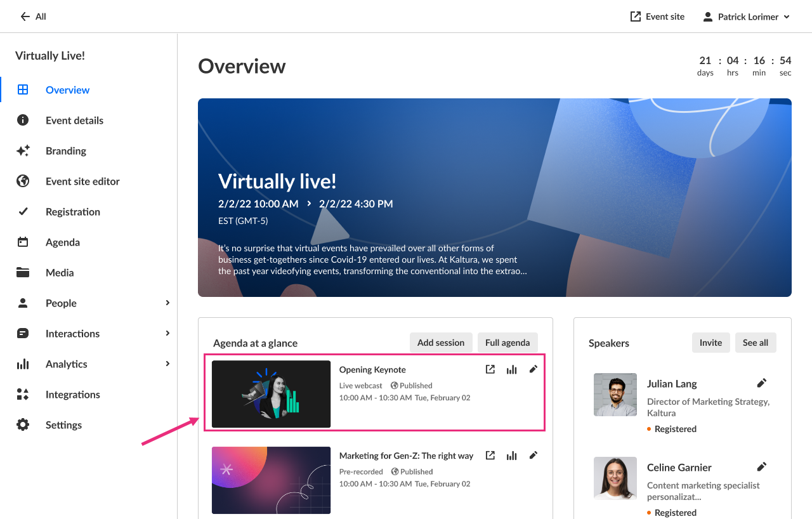Open the Patrick Lorimer account dropdown arrow
812x519 pixels.
pos(787,17)
